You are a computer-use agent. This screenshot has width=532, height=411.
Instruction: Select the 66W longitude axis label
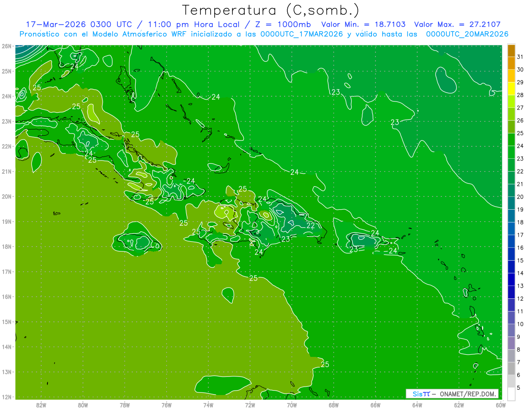coord(376,405)
